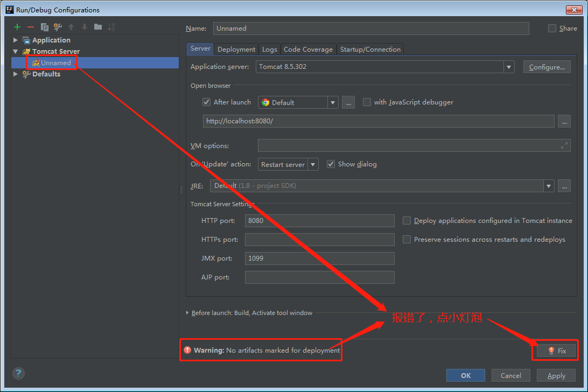Click the Apply button

(556, 375)
